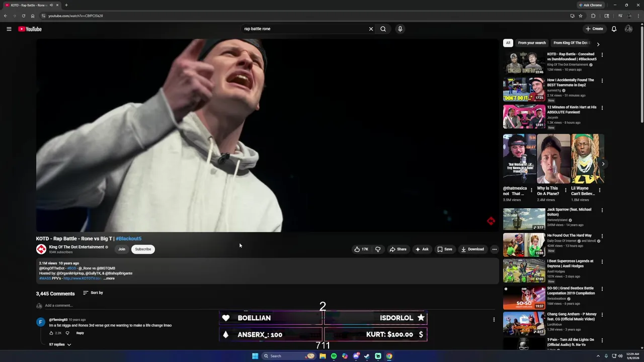View site information icon in address bar
This screenshot has width=644, height=362.
click(x=43, y=16)
